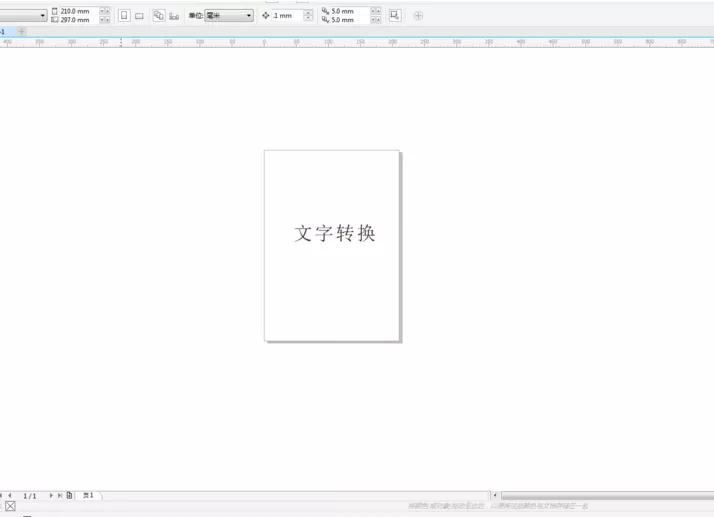The image size is (714, 517).
Task: Go to next page arrow
Action: coord(51,495)
